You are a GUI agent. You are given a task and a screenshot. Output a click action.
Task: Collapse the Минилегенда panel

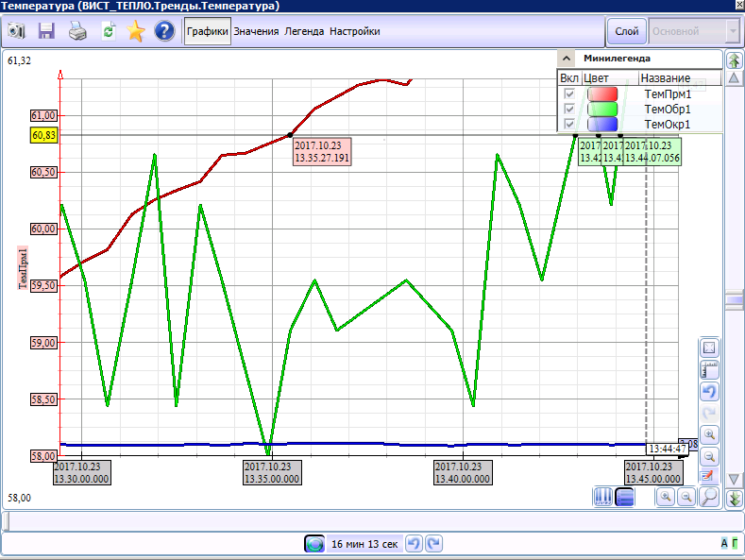click(566, 58)
